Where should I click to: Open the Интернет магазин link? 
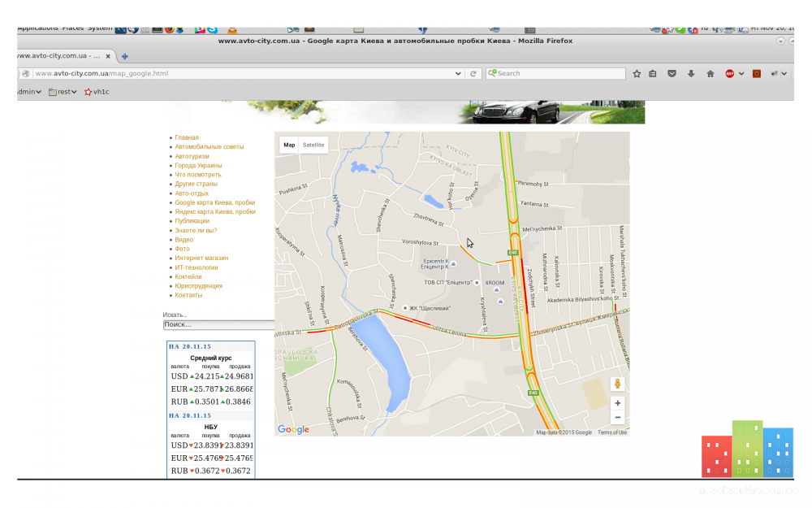[x=201, y=258]
